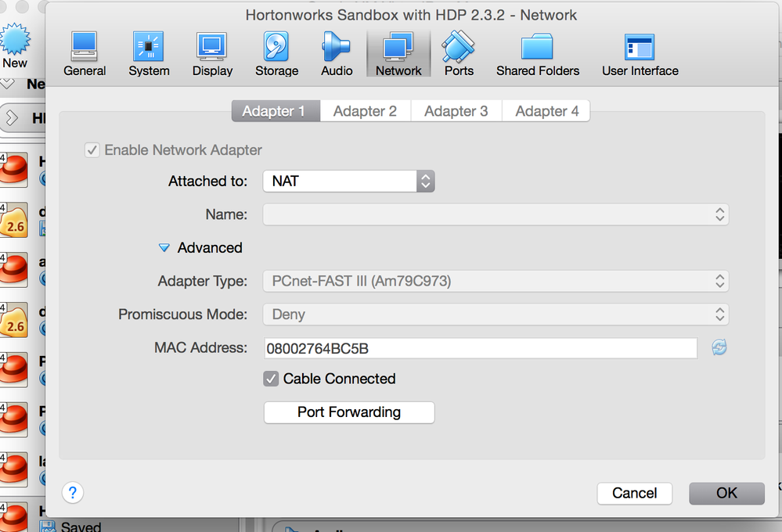Generate a new random MAC address
This screenshot has height=532, width=782.
(719, 347)
